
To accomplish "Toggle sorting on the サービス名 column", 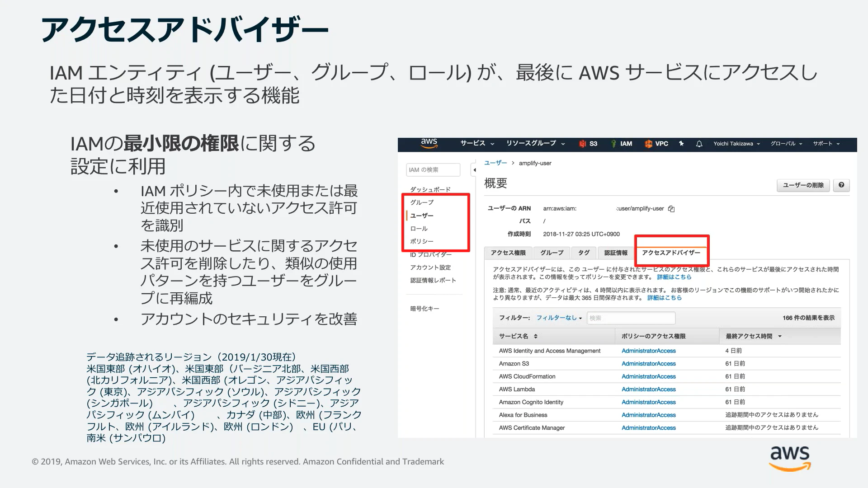I will (x=535, y=336).
